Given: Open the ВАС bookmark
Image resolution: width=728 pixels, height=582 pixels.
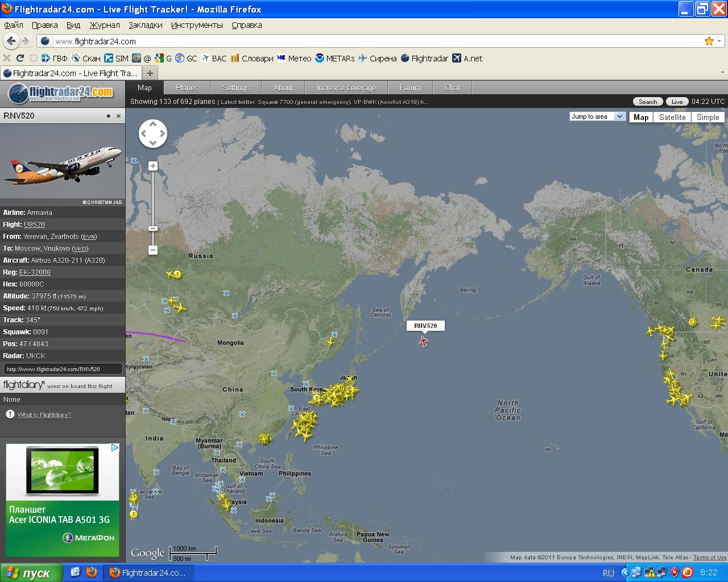Looking at the screenshot, I should (x=214, y=58).
